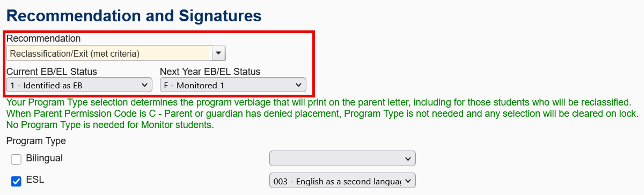Open the empty Bilingual program dropdown
The image size is (644, 195).
tap(337, 158)
